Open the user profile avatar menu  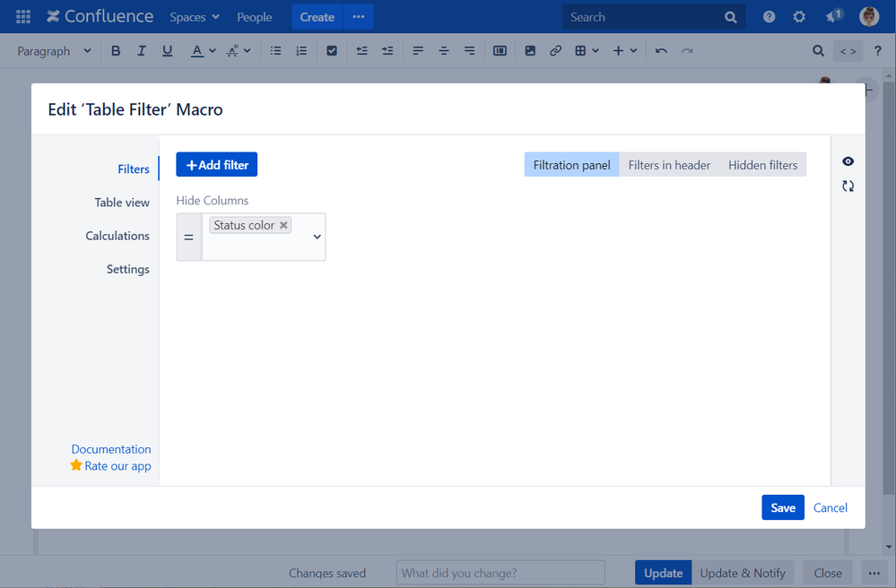tap(869, 16)
